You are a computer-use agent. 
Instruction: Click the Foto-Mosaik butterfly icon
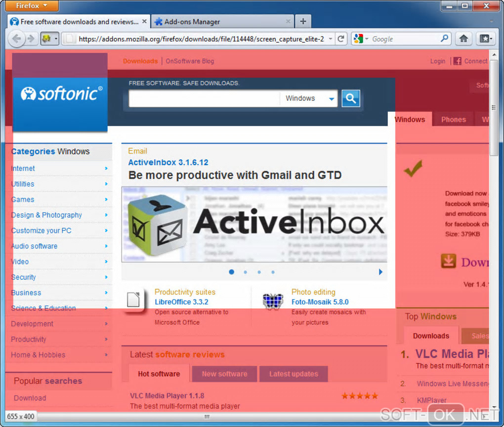[273, 301]
